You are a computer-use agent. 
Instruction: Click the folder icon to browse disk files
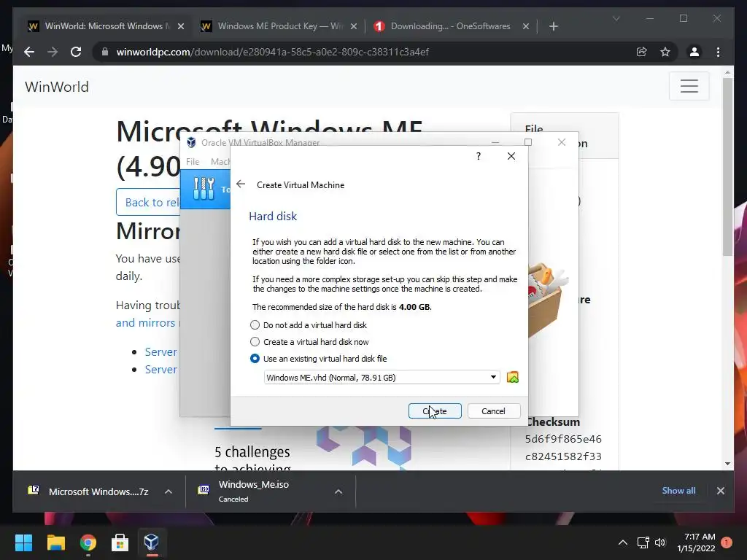[x=513, y=378]
